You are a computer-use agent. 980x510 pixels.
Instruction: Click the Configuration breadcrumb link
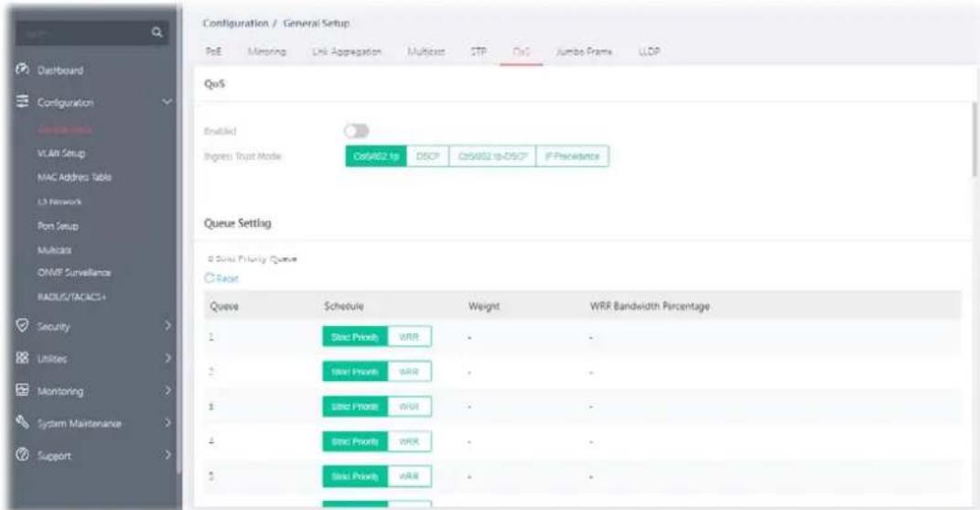point(235,23)
